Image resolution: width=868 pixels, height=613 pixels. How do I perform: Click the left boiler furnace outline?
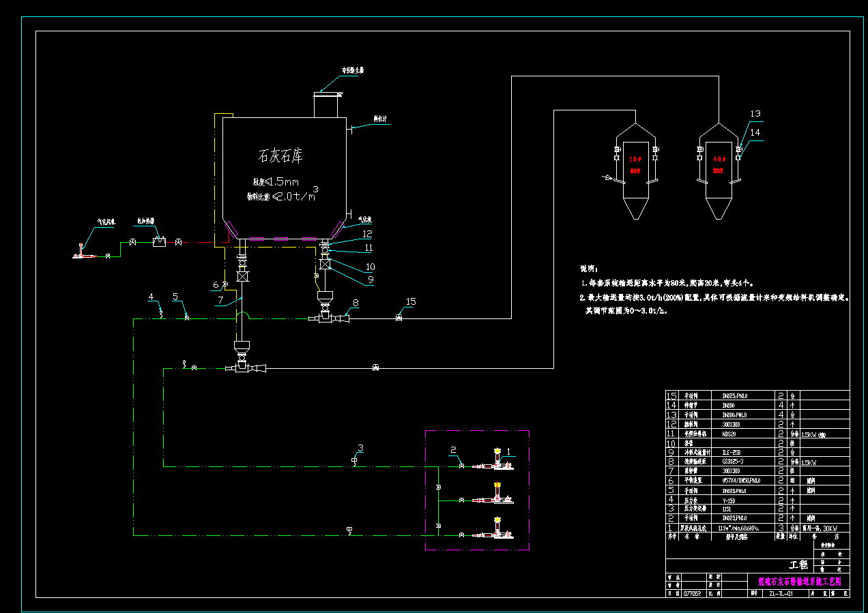pos(635,170)
